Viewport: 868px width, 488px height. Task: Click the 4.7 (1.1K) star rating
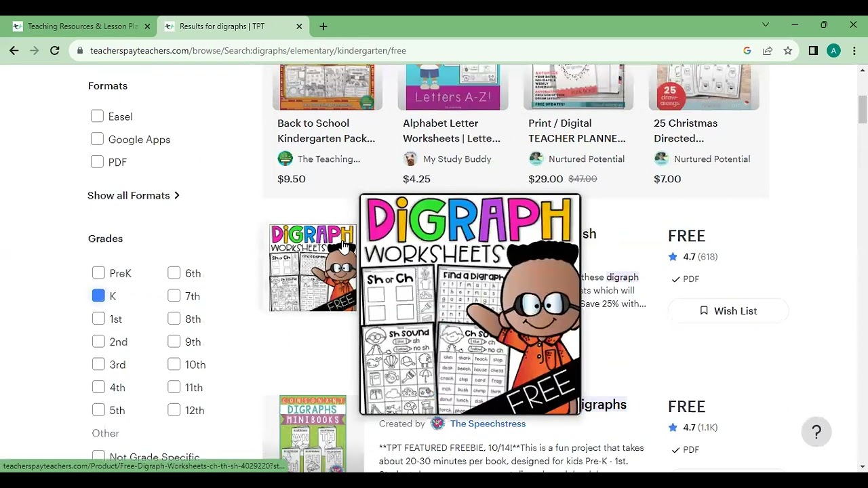coord(692,428)
